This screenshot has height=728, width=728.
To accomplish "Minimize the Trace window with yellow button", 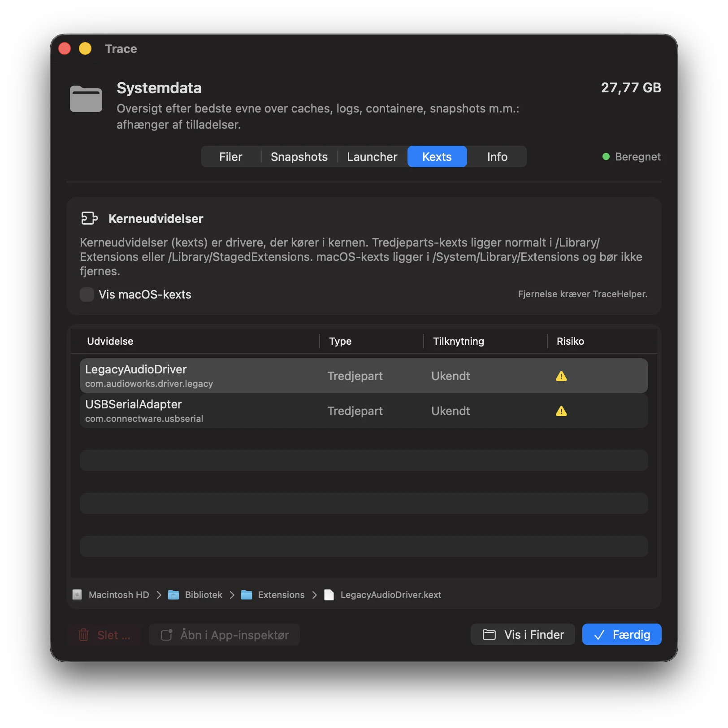I will tap(85, 48).
